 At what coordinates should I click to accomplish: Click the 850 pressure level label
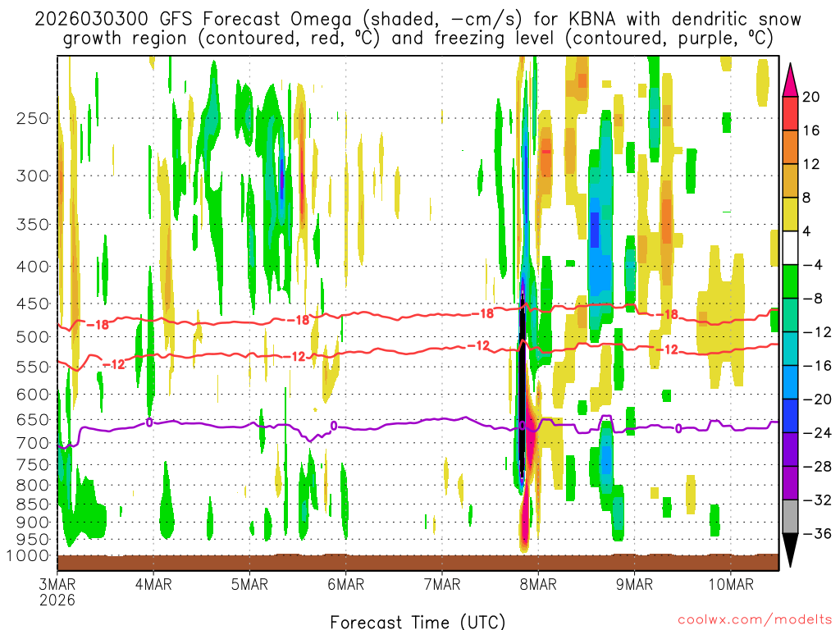coord(33,504)
